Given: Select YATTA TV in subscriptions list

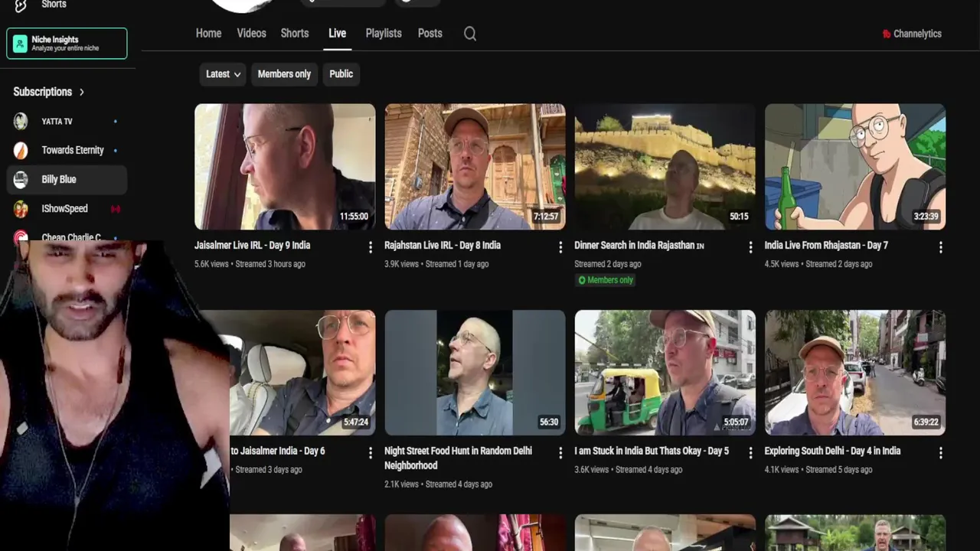Looking at the screenshot, I should 67,121.
